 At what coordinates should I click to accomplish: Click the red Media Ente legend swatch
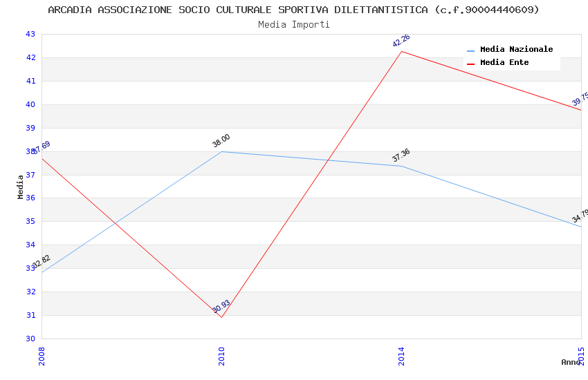471,64
